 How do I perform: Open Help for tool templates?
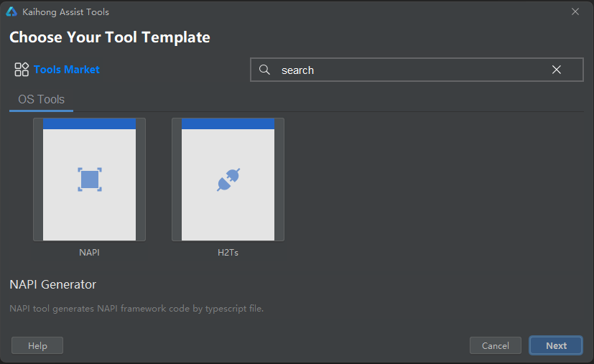37,345
